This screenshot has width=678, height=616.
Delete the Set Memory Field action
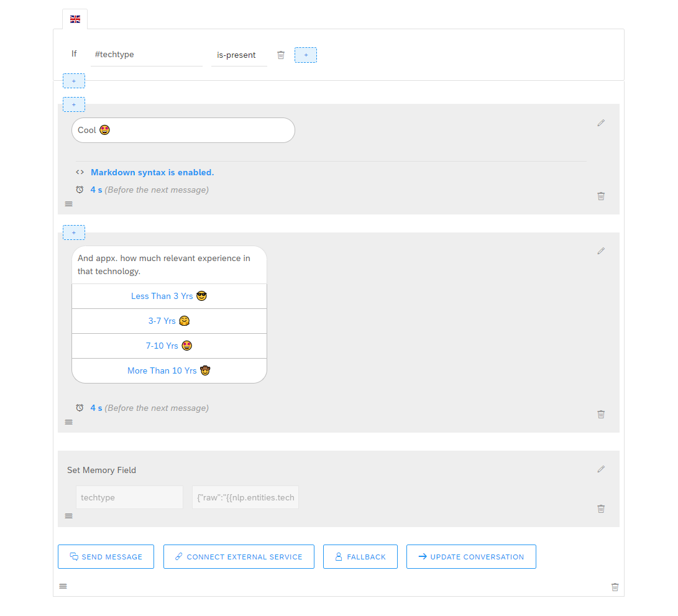pyautogui.click(x=601, y=508)
